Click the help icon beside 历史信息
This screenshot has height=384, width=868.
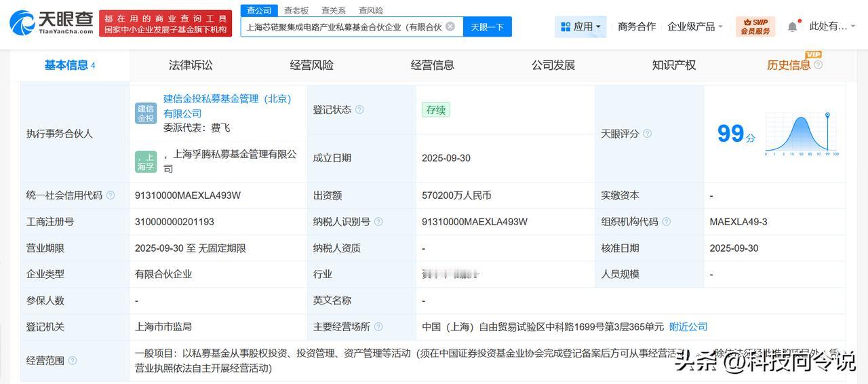click(x=818, y=65)
